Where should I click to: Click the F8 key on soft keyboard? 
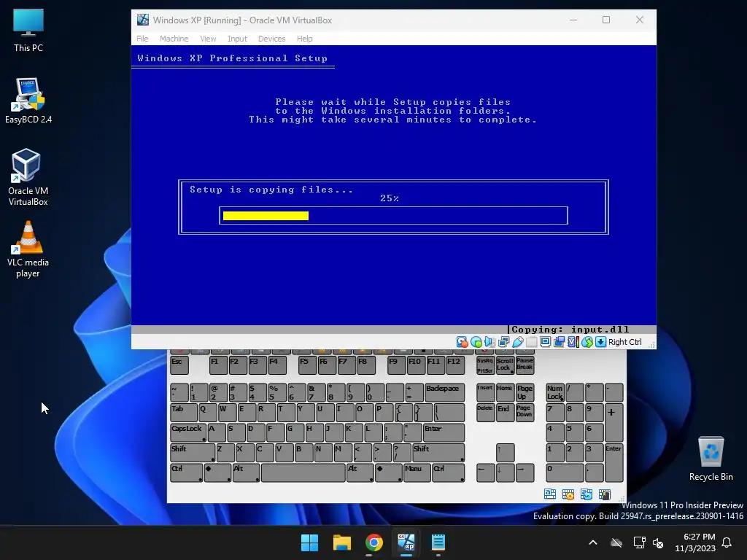[366, 365]
